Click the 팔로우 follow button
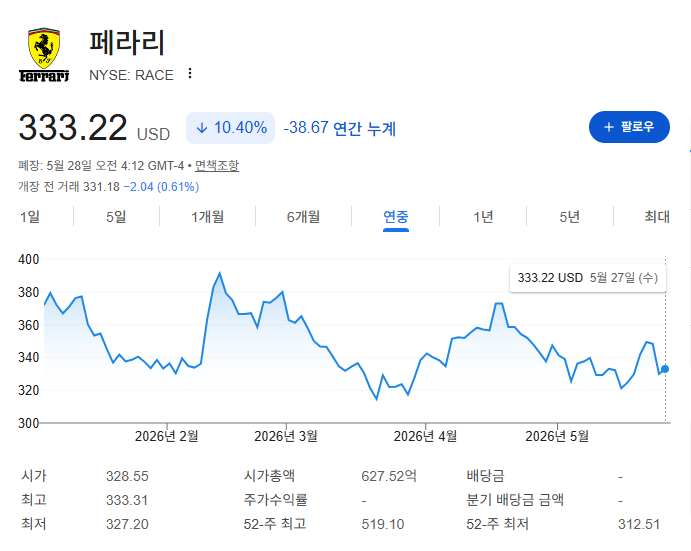Viewport: 691px width, 551px height. 629,127
